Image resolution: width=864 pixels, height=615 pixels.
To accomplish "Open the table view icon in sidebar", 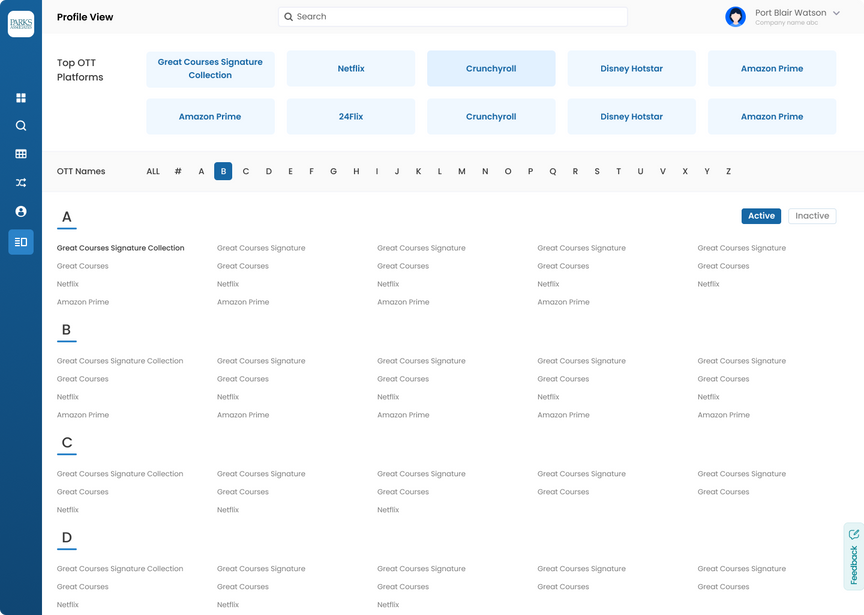I will 21,154.
